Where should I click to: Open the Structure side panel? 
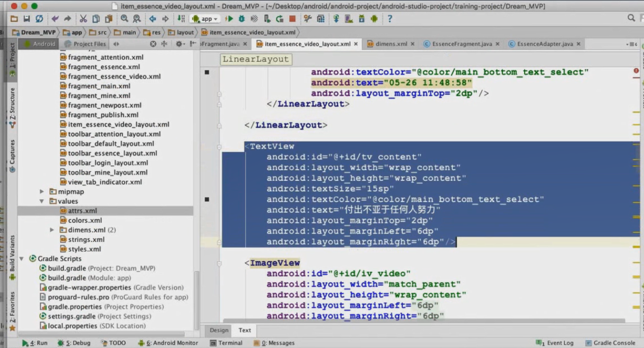tap(12, 108)
